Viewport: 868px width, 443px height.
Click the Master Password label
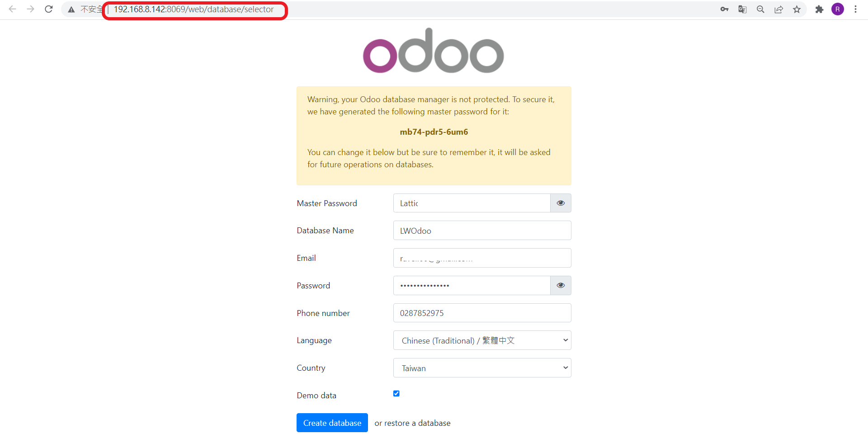coord(327,203)
